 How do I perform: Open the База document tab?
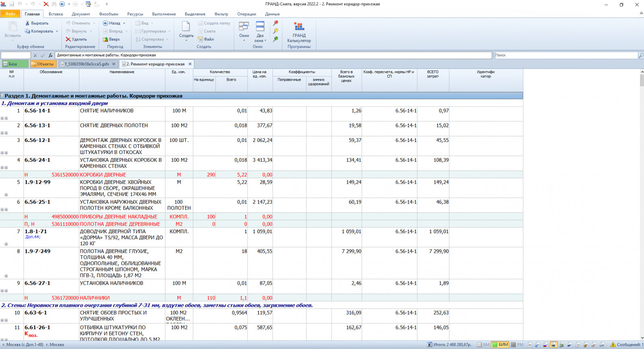coord(14,64)
